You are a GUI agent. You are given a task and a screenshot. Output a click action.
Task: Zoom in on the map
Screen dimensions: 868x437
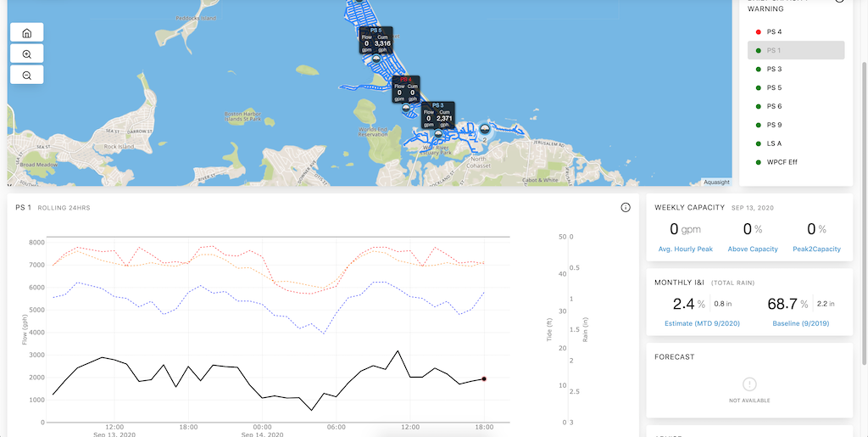pyautogui.click(x=26, y=54)
